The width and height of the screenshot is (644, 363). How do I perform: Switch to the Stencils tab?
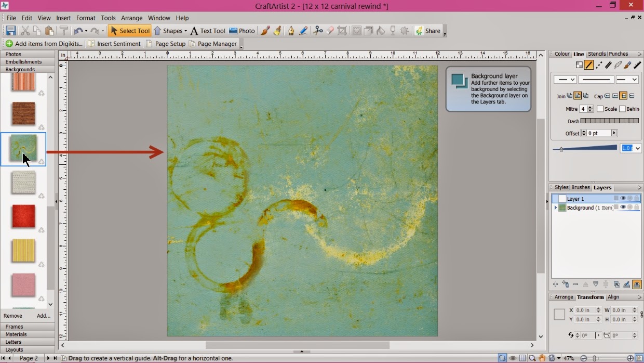597,54
